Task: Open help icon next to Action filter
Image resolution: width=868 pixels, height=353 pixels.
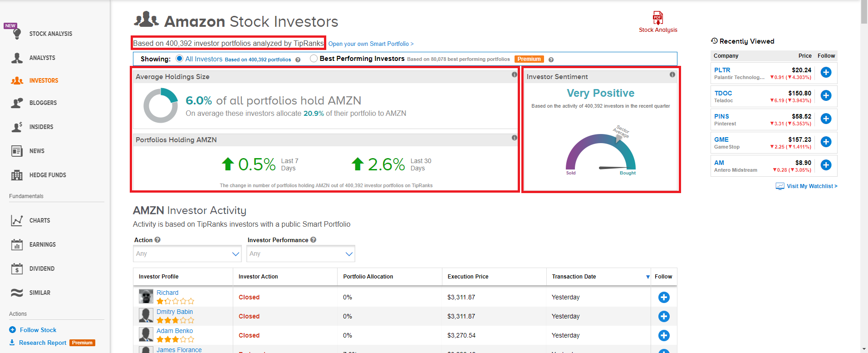Action: [x=157, y=240]
